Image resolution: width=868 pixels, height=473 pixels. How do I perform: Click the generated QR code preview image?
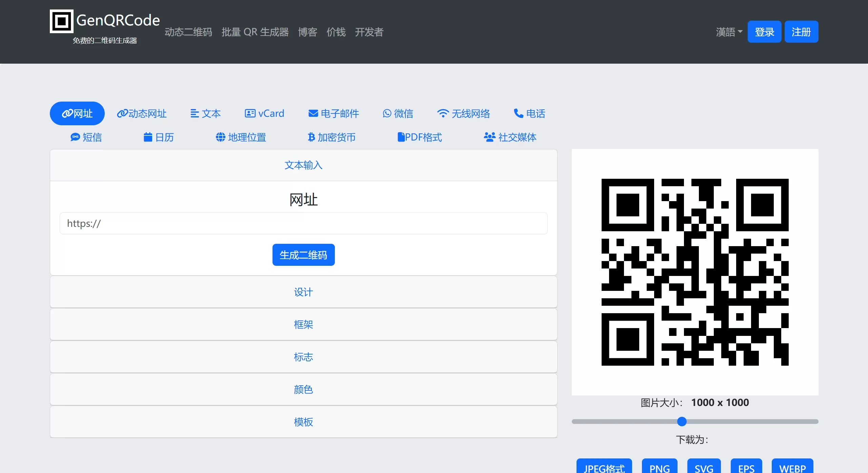coord(695,272)
